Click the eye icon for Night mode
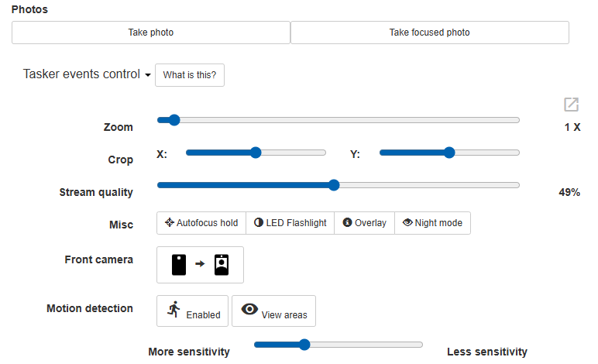This screenshot has width=598, height=364. [407, 223]
